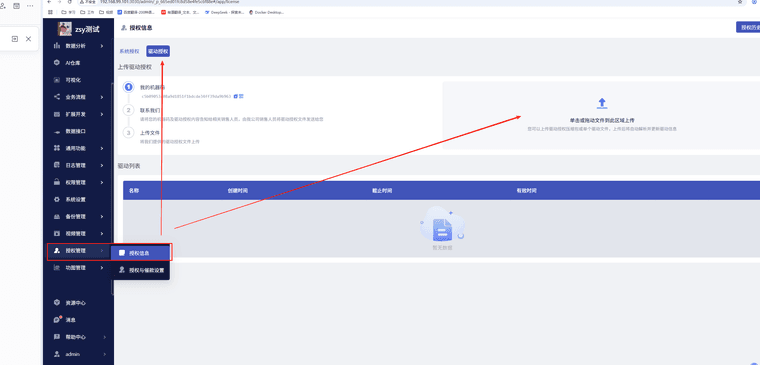Click the 视频管理 sidebar icon

(x=57, y=233)
